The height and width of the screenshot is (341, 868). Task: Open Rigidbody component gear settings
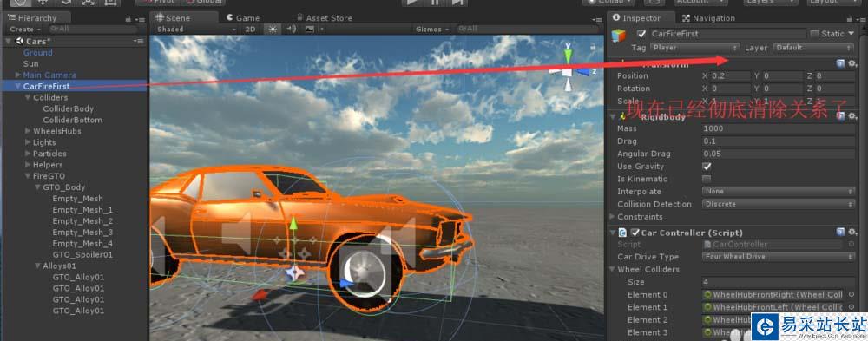852,116
